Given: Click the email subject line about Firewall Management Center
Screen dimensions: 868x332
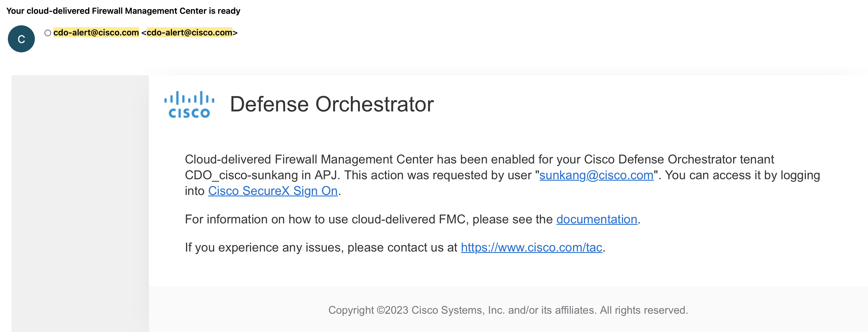Looking at the screenshot, I should point(123,11).
